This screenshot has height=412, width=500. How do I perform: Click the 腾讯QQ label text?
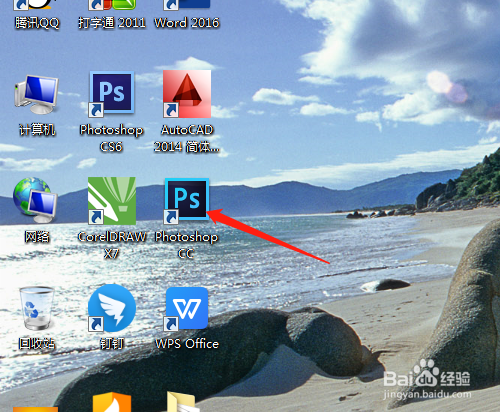click(x=37, y=23)
